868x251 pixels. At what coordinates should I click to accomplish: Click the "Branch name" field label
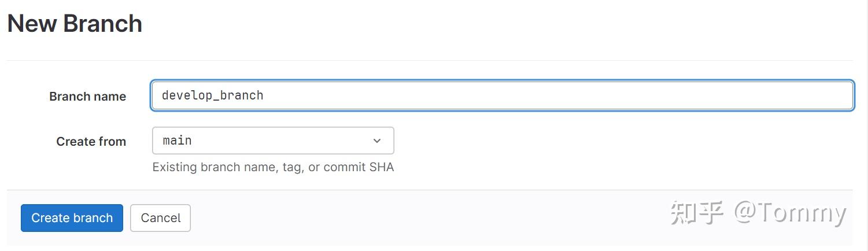(87, 97)
